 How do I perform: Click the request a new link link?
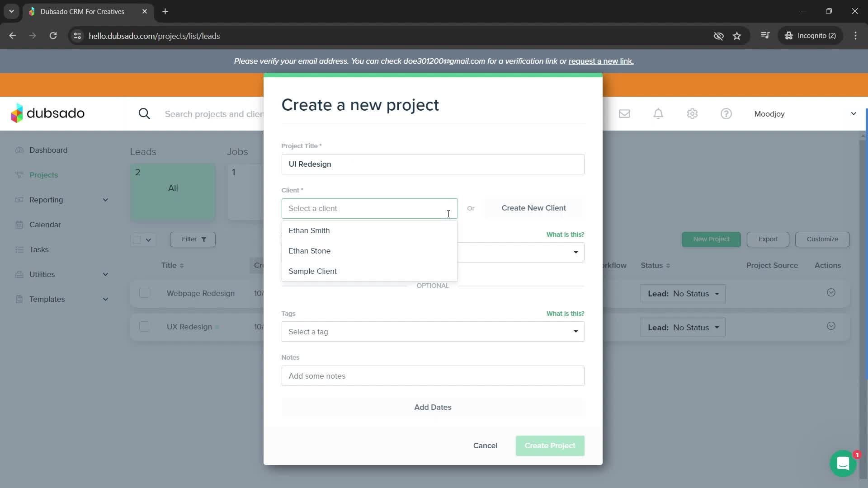click(601, 61)
